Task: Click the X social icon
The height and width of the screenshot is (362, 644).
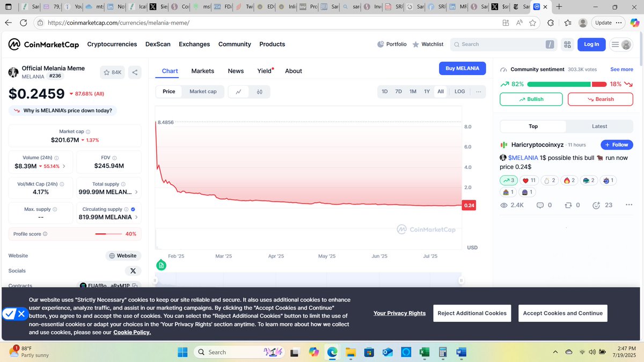Action: tap(133, 271)
